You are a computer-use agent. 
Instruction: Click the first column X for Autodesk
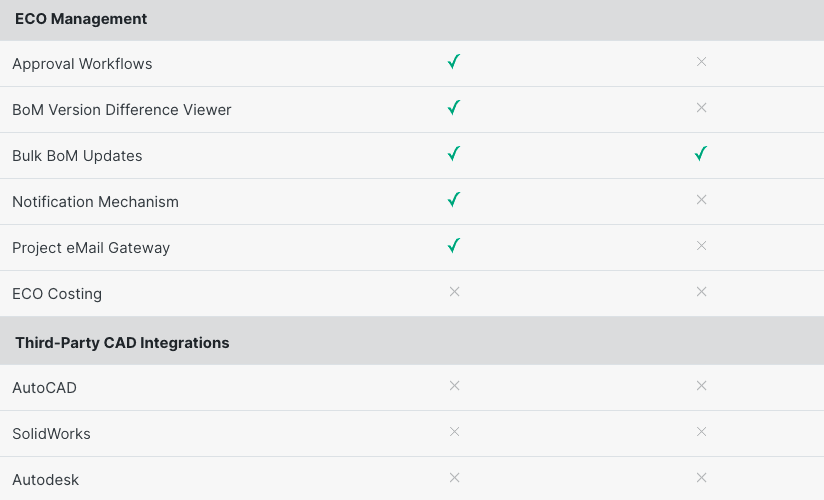(455, 478)
